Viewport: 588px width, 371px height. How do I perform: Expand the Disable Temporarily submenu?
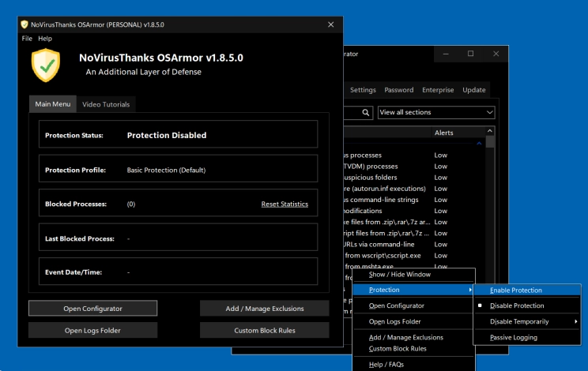[x=527, y=321]
